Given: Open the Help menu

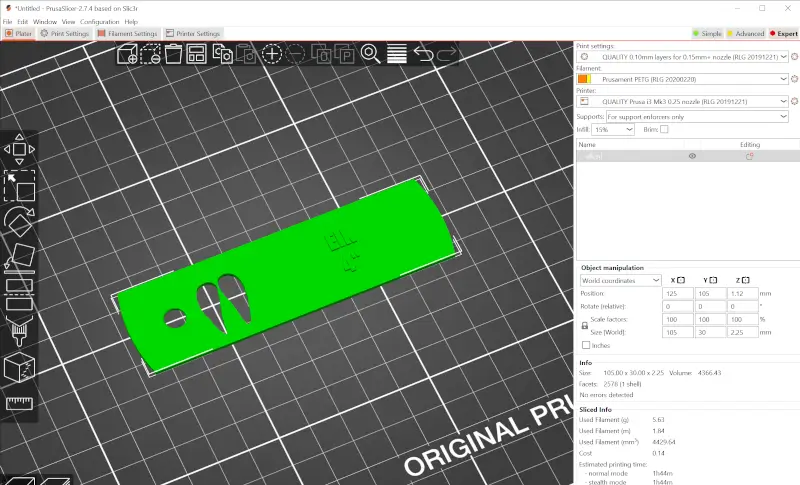Looking at the screenshot, I should (x=131, y=22).
